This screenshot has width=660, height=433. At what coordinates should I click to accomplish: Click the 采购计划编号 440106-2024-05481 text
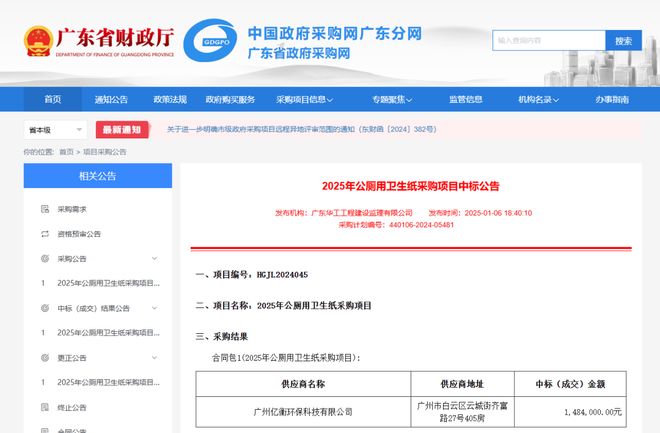[396, 225]
